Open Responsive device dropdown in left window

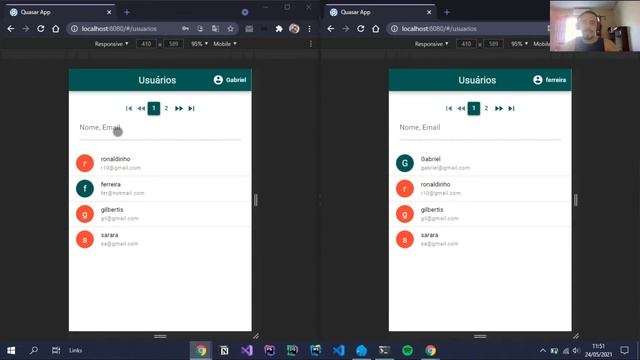[x=111, y=44]
